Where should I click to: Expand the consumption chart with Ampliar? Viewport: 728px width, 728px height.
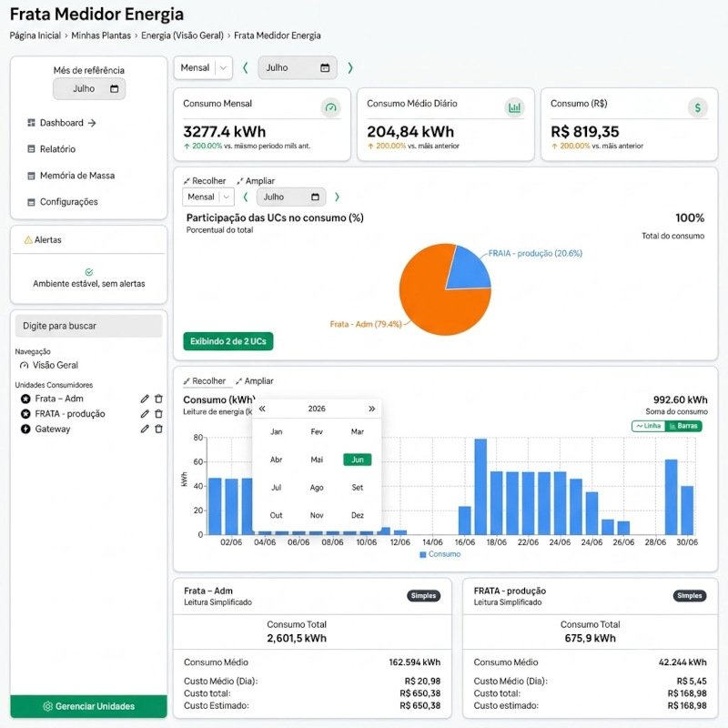pyautogui.click(x=255, y=381)
